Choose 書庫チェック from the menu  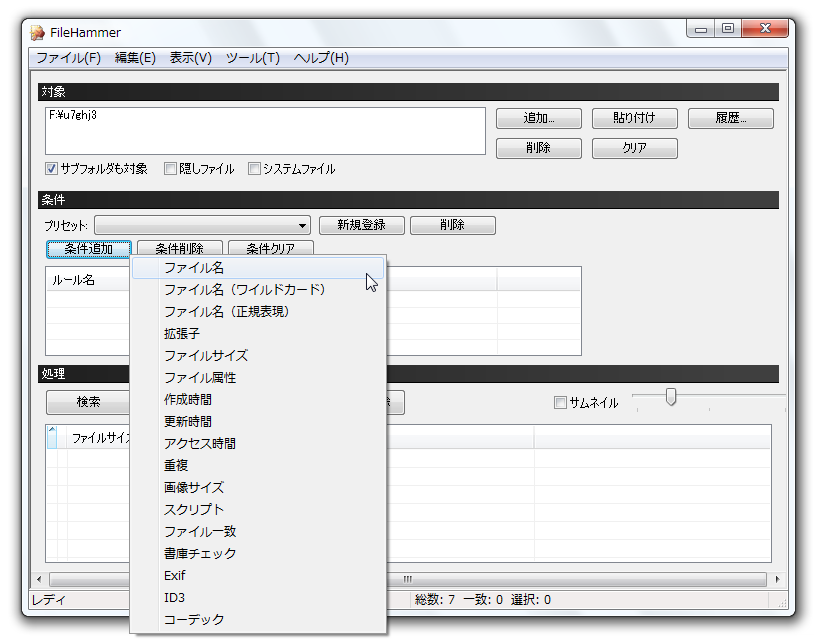pos(258,553)
